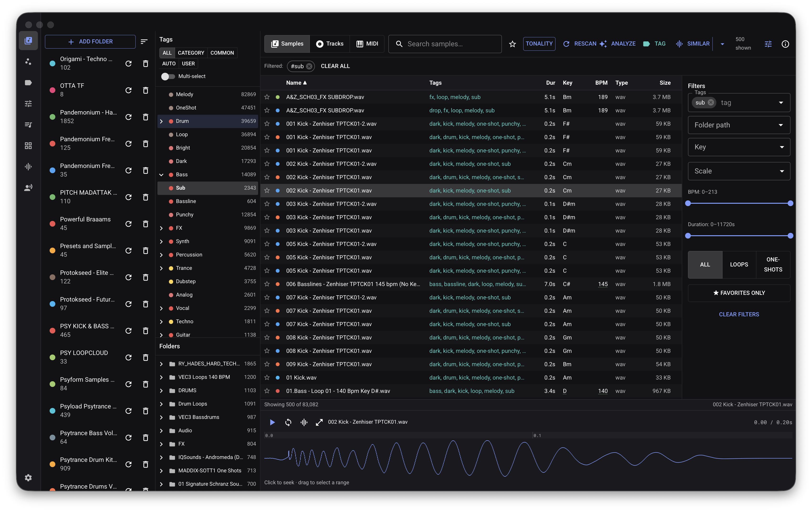Select the User tags tab

point(188,63)
